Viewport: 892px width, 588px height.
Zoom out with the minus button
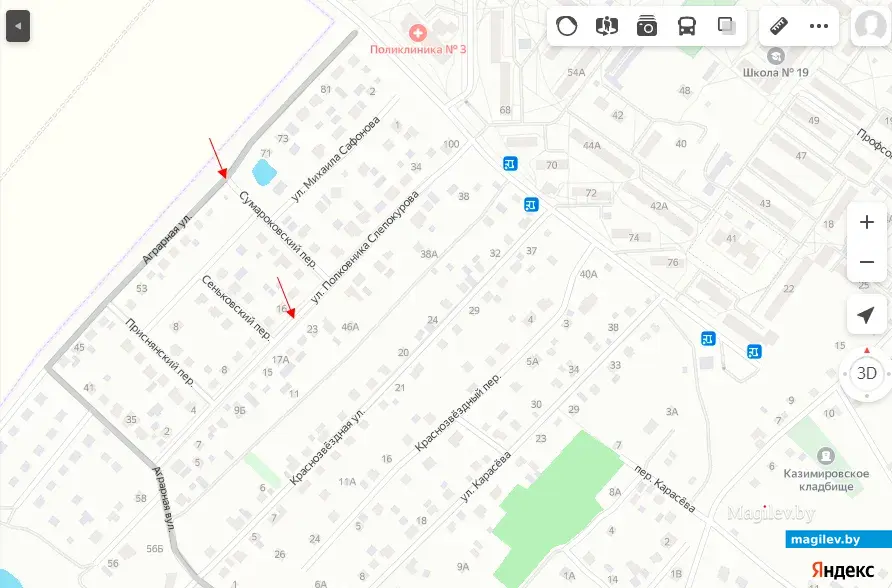pos(866,262)
